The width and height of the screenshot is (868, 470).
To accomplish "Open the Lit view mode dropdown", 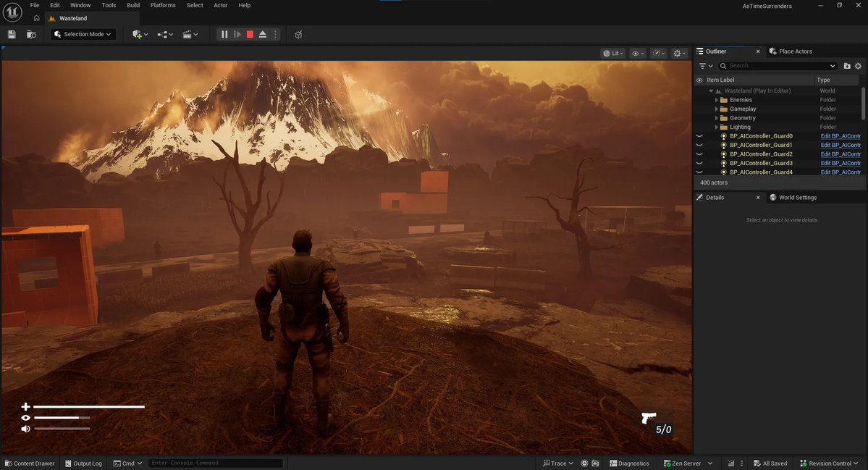I will tap(613, 53).
